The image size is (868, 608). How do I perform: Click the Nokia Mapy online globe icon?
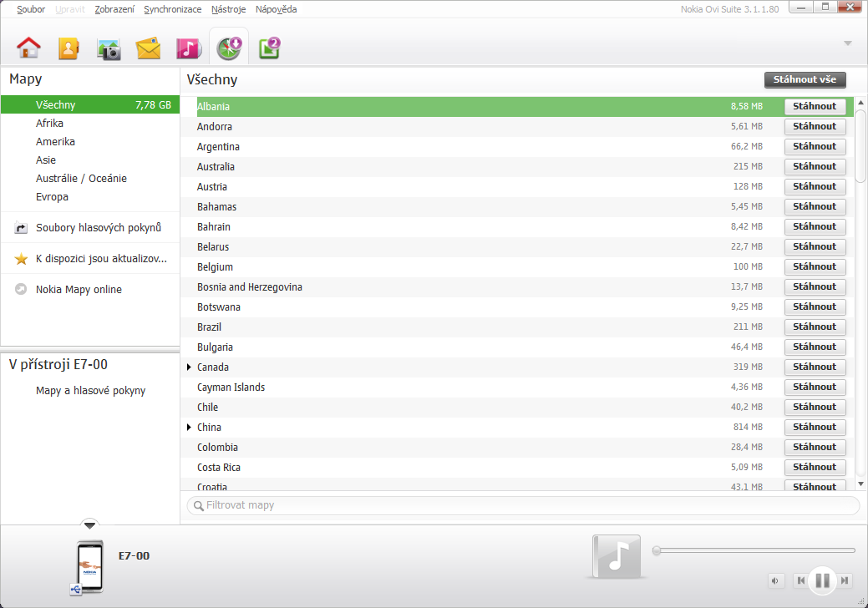pos(21,289)
